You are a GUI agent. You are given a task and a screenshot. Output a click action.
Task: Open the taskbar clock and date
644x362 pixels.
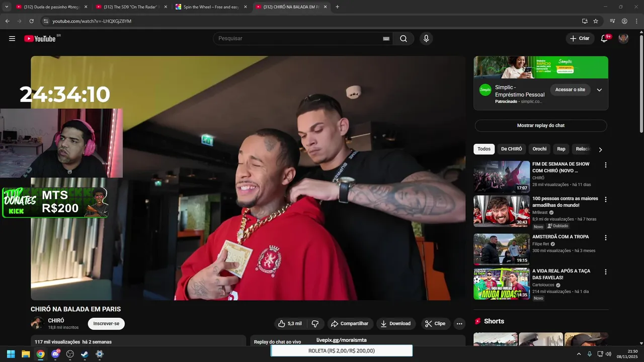628,354
